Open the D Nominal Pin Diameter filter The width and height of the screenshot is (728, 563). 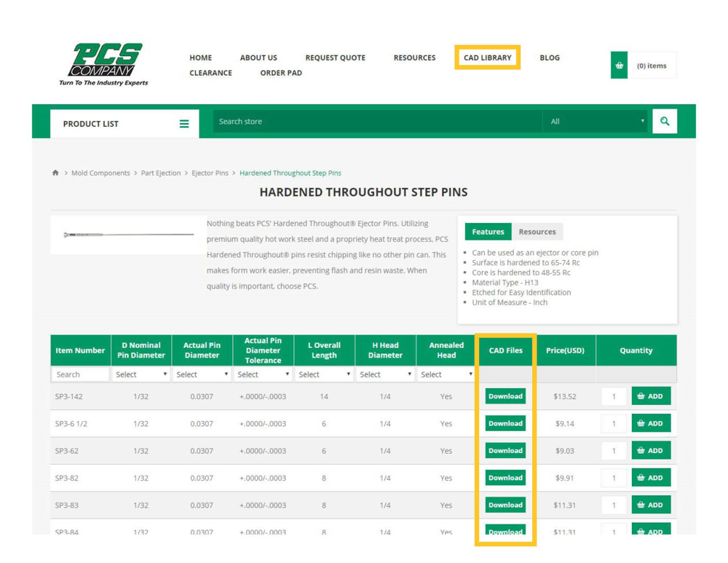(x=141, y=374)
